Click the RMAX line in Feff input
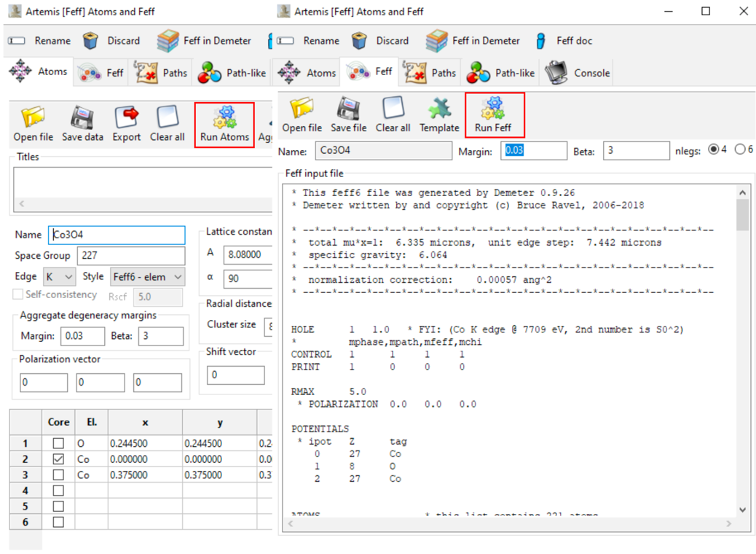Screen dimensions: 756x554 pos(328,391)
